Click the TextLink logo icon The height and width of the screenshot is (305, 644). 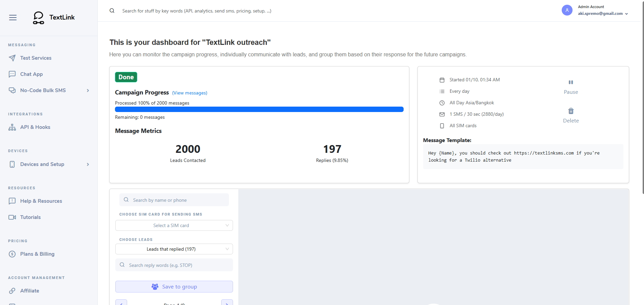(38, 18)
